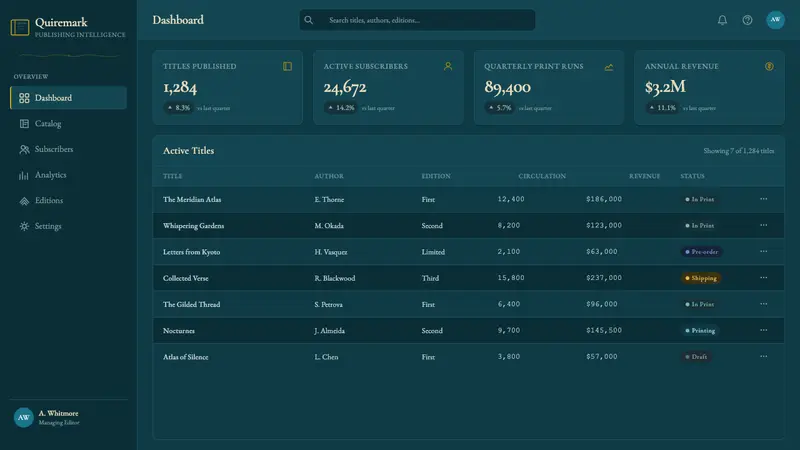Image resolution: width=800 pixels, height=450 pixels.
Task: Select Letters from Kyoto title
Action: coord(191,252)
